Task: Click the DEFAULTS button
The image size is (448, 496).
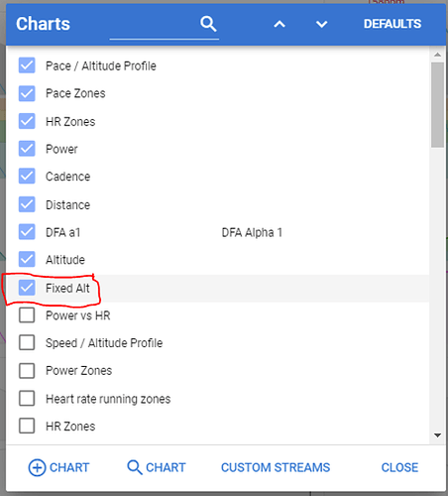Action: (x=392, y=24)
